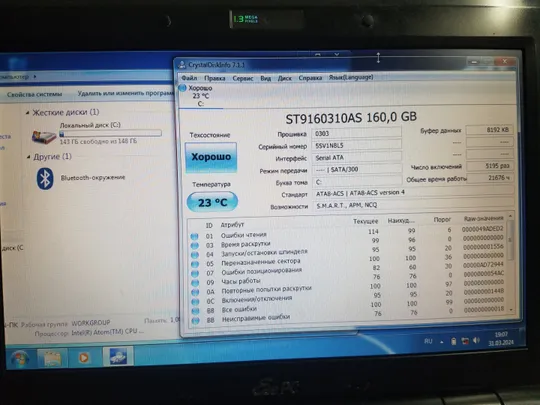Screen dimensions: 540x405
Task: Click Удалить или изменить программу in Computer window
Action: click(x=125, y=93)
